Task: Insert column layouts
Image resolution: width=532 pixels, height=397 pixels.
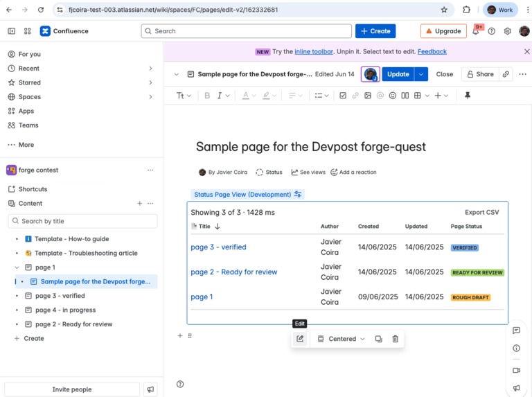Action: tap(405, 96)
